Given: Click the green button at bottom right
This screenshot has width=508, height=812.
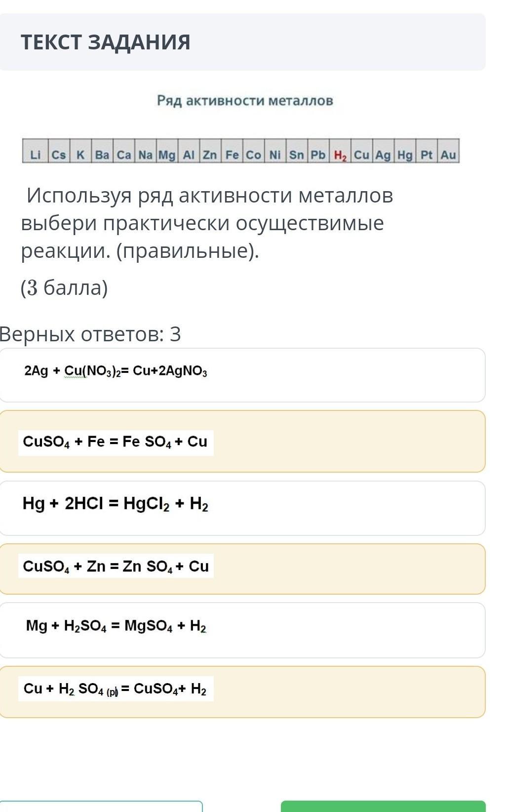Looking at the screenshot, I should click(383, 807).
